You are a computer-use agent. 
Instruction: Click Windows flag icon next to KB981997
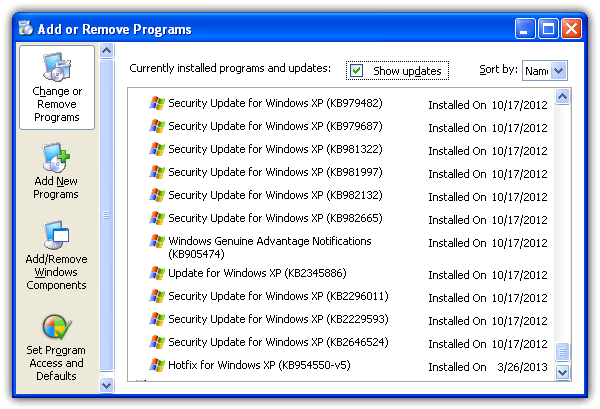(x=157, y=172)
